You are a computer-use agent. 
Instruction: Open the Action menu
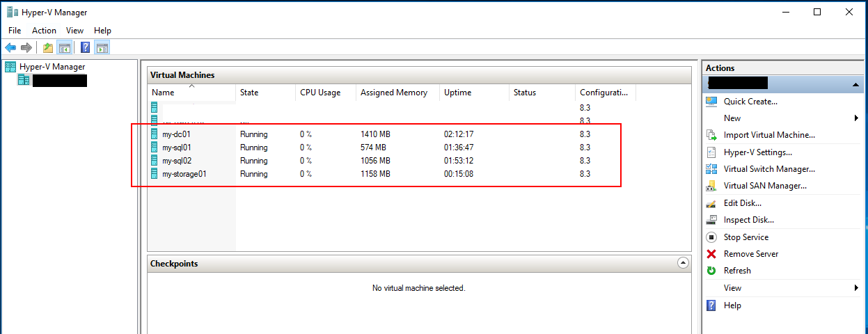tap(44, 31)
